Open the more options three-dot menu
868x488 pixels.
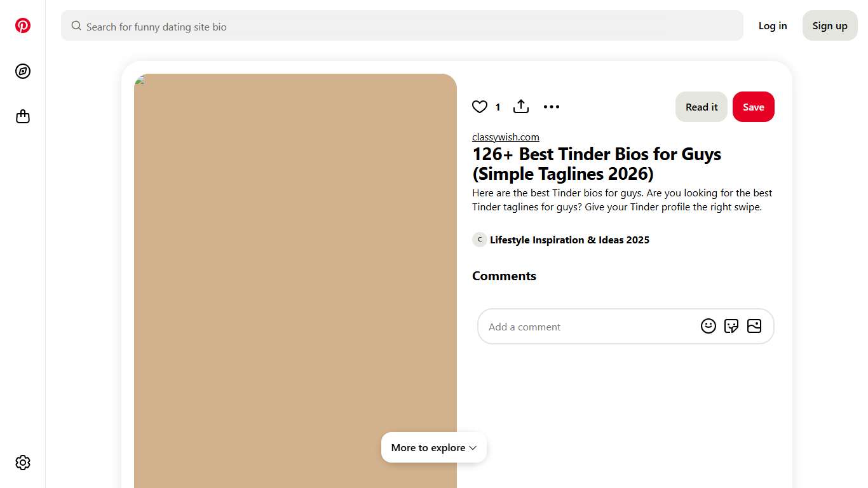point(551,106)
